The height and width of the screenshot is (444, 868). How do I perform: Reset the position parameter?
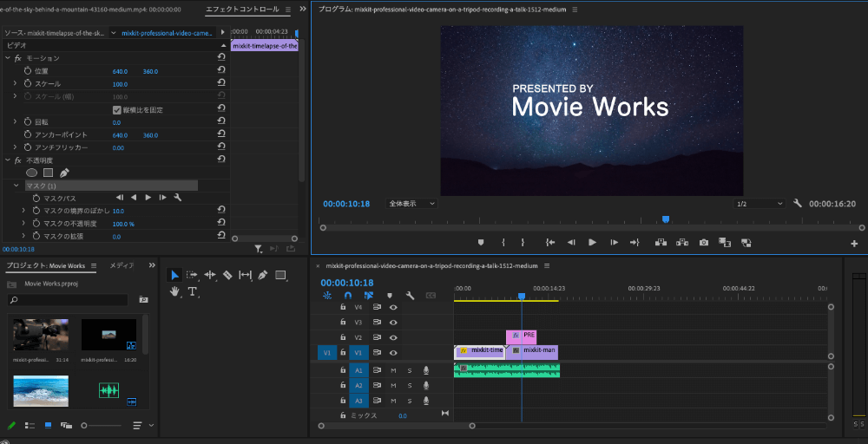click(221, 70)
